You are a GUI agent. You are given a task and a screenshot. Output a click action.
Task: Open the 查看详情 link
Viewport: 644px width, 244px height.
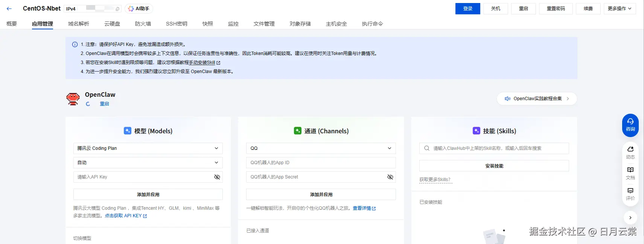(362, 209)
